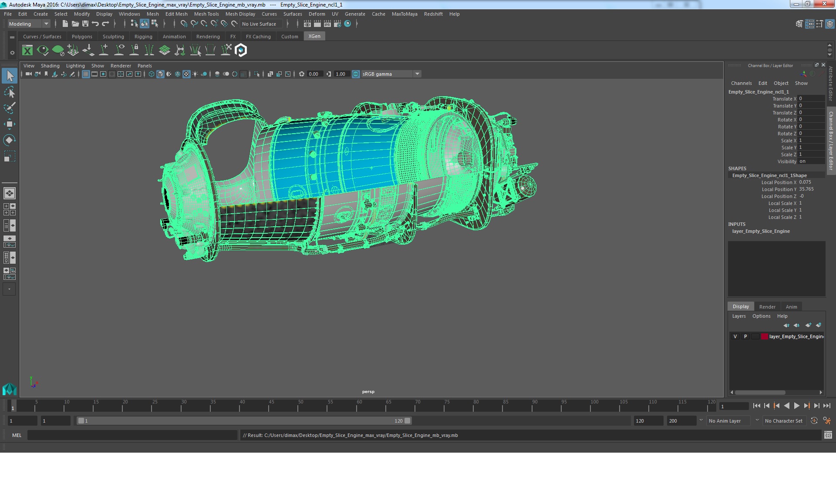
Task: Switch to the Polygons shelf tab
Action: [x=82, y=37]
